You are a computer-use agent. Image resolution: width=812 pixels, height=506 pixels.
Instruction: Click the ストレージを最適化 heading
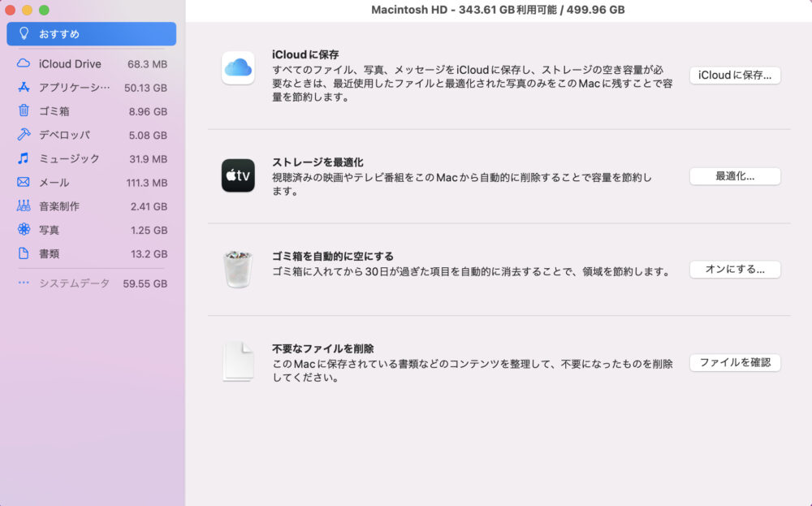coord(317,162)
